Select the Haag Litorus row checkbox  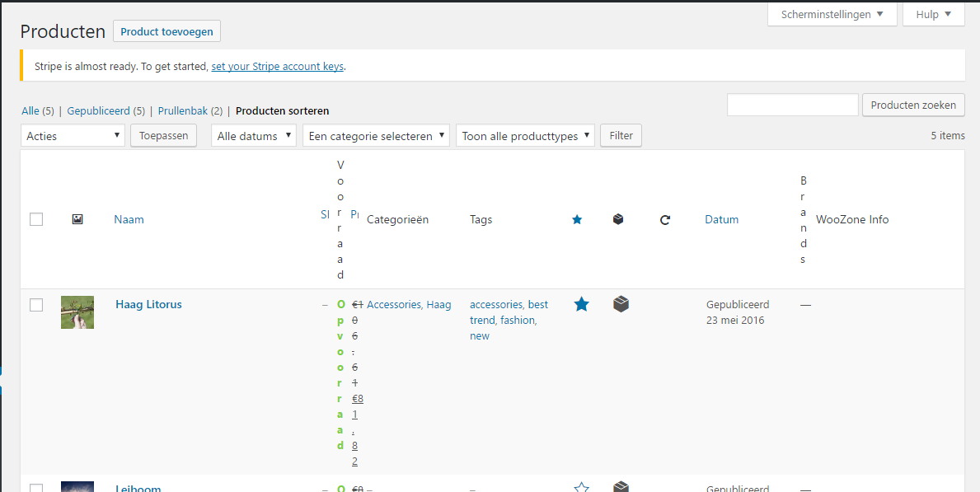36,305
